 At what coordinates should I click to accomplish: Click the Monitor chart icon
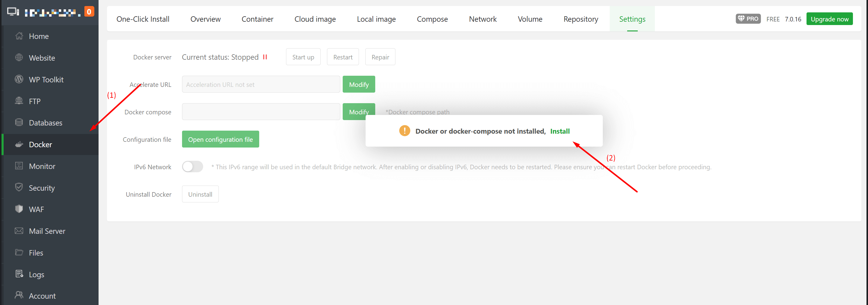pos(19,166)
